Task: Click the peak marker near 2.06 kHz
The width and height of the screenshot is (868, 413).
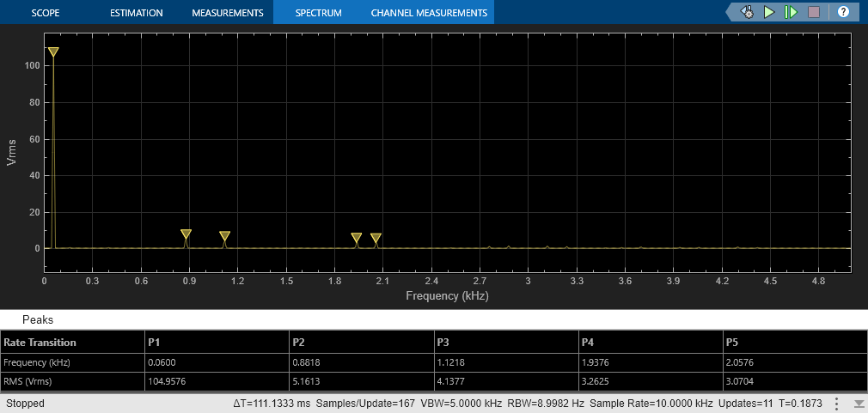Action: click(x=376, y=239)
